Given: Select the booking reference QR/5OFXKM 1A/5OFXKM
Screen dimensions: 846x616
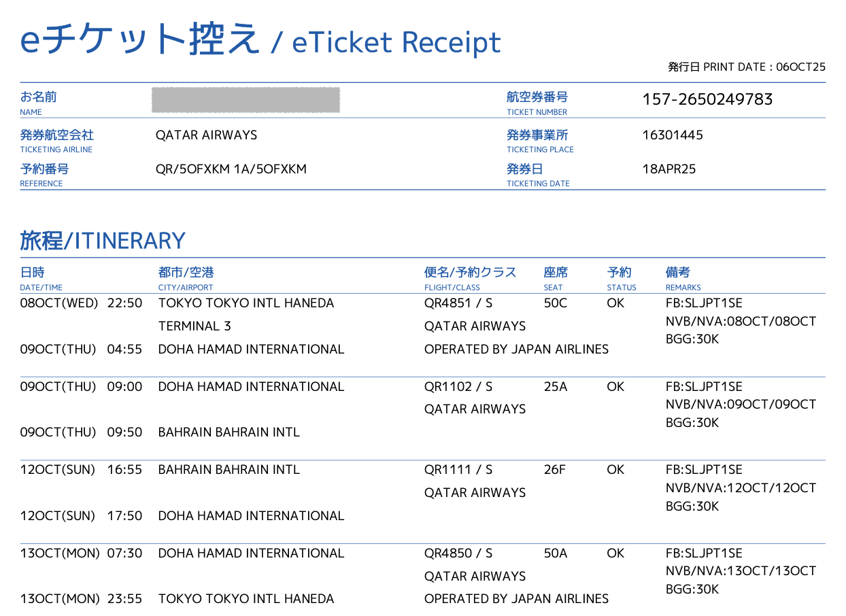Looking at the screenshot, I should [231, 169].
